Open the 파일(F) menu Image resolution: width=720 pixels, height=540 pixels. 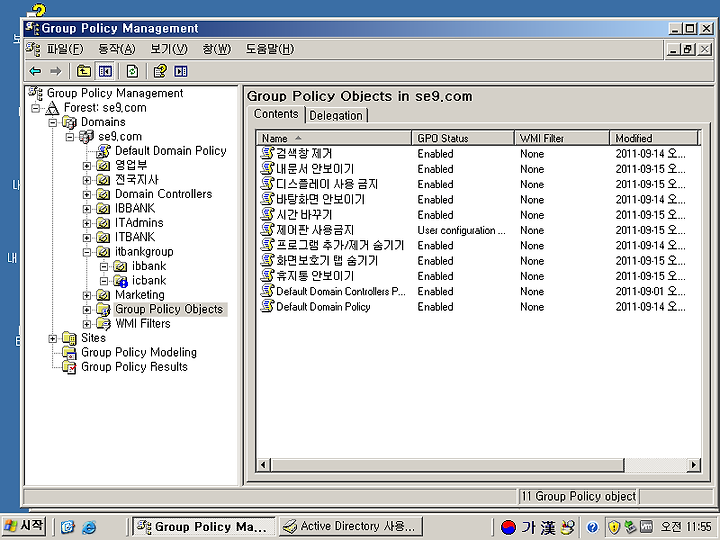click(65, 49)
